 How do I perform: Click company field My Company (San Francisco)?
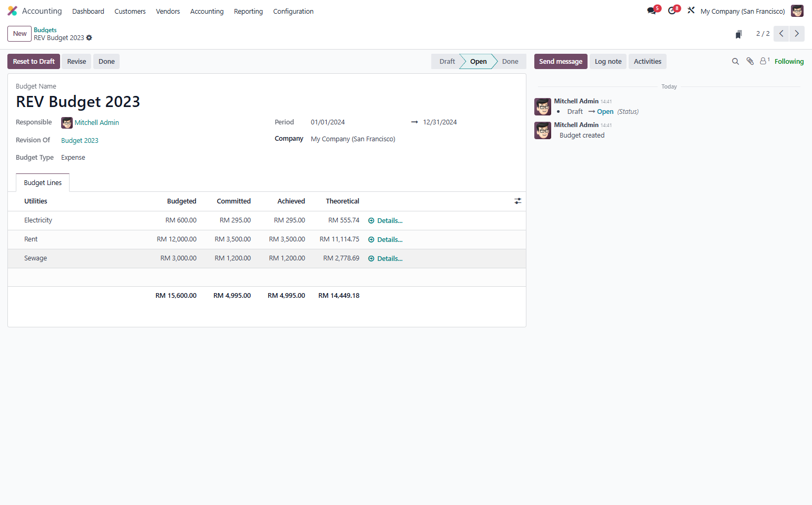(x=353, y=139)
